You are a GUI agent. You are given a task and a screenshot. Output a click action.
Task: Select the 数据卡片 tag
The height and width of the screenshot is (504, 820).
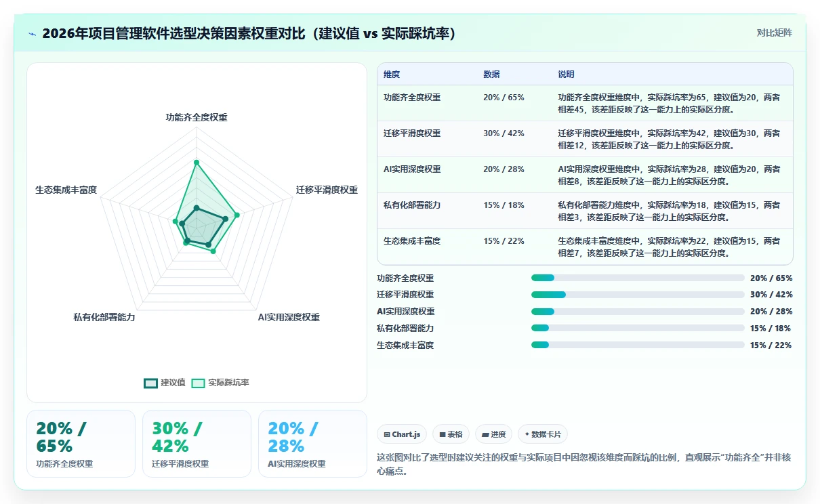coord(543,434)
